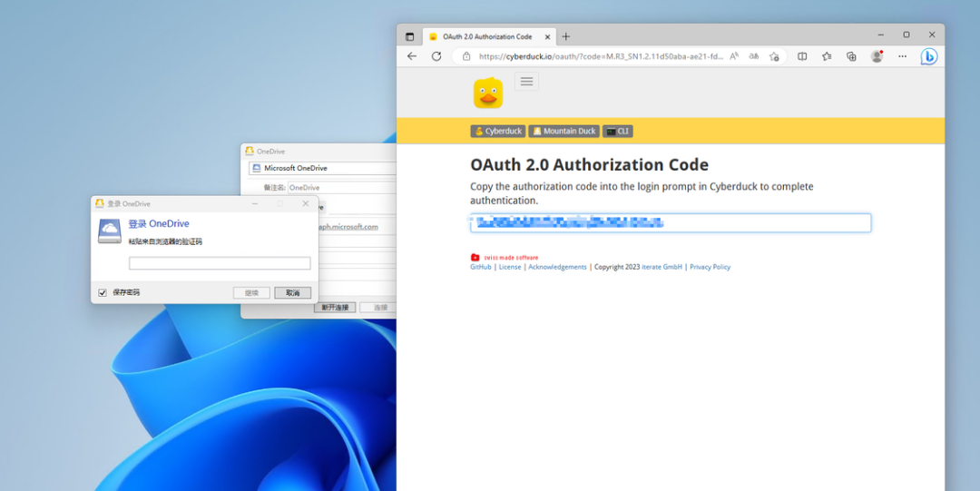Select the CLI navigation button
This screenshot has width=980, height=491.
tap(618, 132)
